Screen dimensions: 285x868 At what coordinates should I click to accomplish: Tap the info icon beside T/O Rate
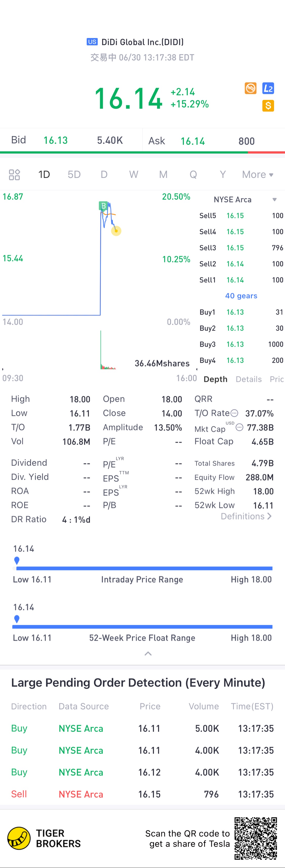tap(235, 413)
